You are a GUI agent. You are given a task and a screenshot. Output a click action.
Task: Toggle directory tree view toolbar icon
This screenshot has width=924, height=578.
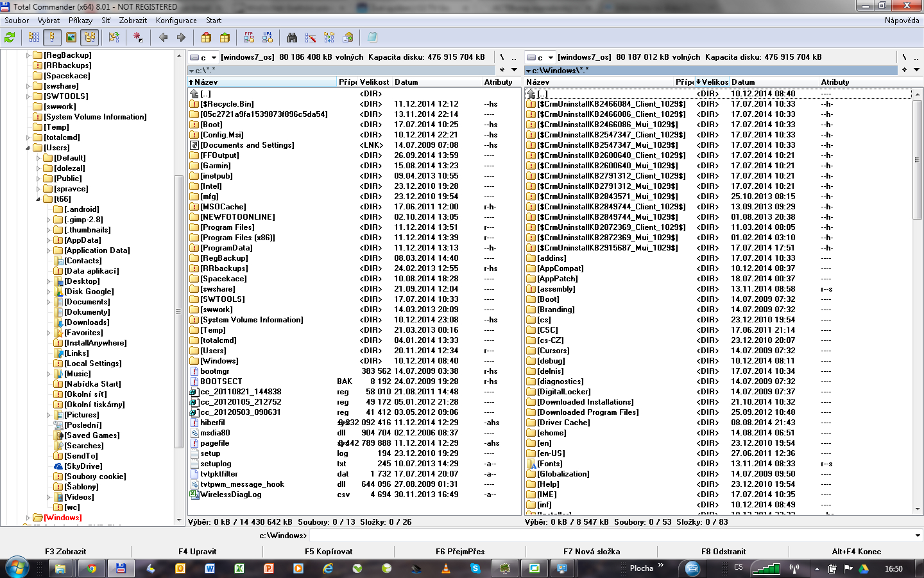tap(89, 38)
